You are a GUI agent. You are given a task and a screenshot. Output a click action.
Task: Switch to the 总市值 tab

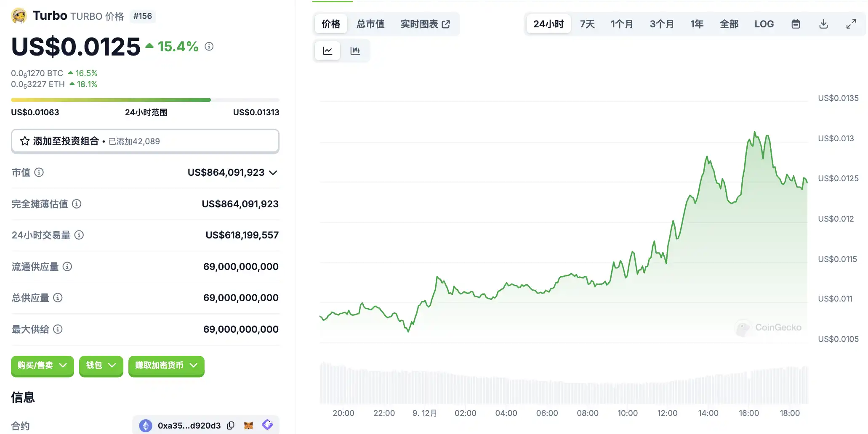tap(370, 24)
